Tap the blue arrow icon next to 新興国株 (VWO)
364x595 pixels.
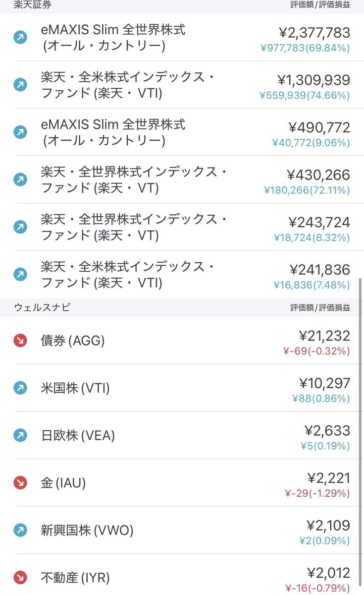click(20, 531)
